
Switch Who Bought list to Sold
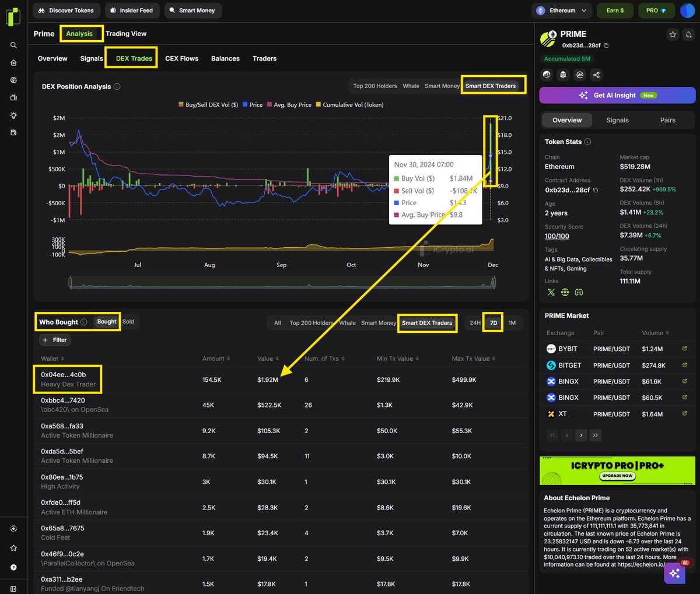[x=128, y=322]
